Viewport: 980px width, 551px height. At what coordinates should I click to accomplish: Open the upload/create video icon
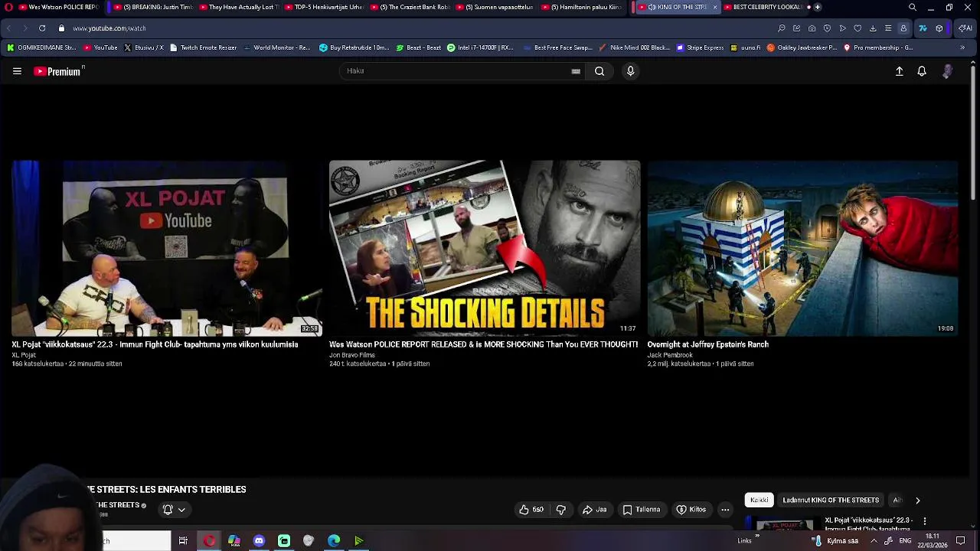coord(900,71)
